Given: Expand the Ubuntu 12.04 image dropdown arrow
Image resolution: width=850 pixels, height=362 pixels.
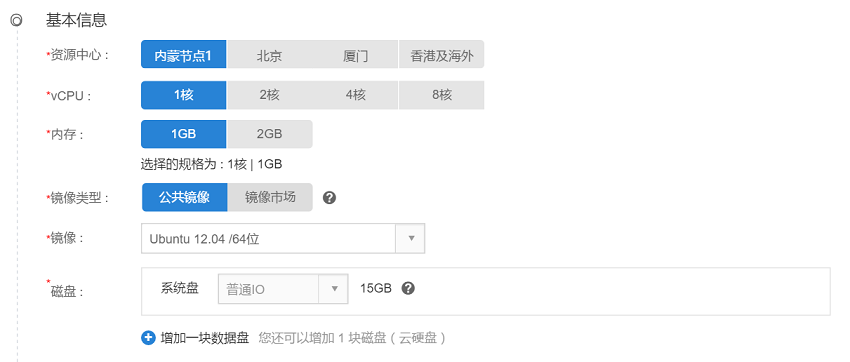Looking at the screenshot, I should 410,238.
